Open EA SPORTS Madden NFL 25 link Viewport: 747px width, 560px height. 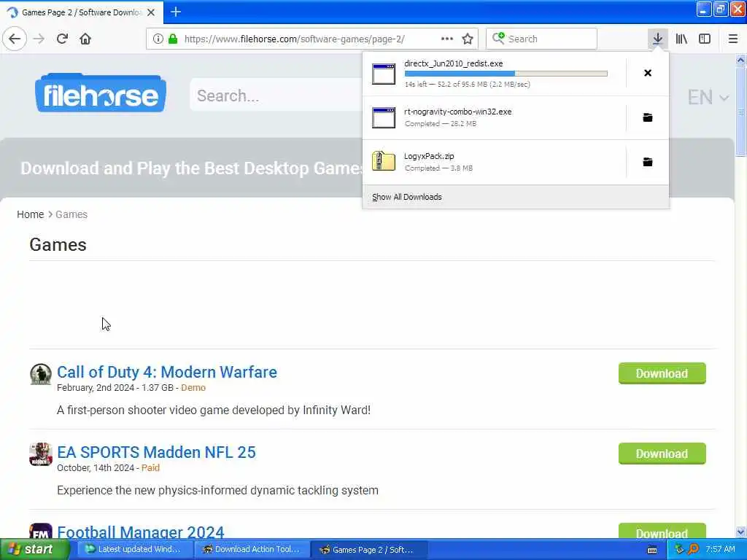[156, 452]
